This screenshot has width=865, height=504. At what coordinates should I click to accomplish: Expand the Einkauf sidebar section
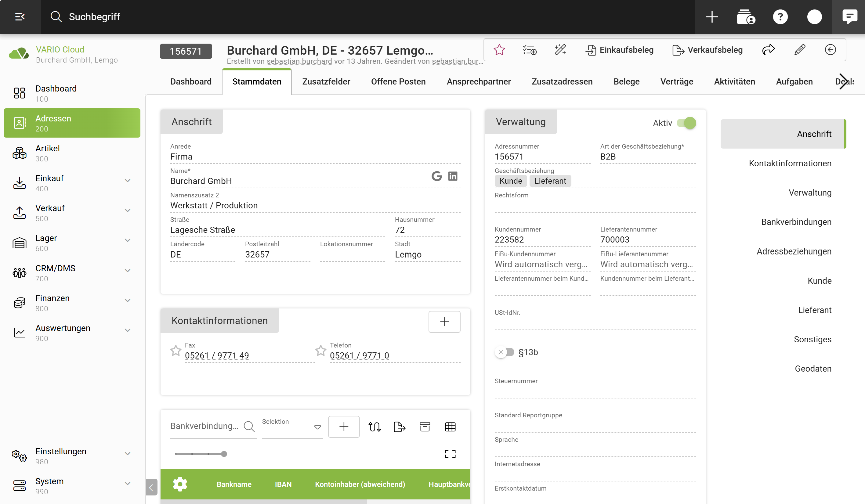point(128,180)
